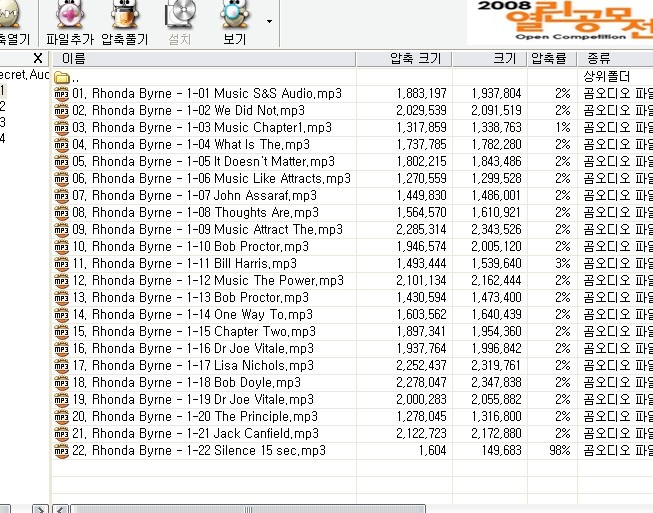Sort by the 이름 column header
The image size is (653, 513).
tap(204, 59)
